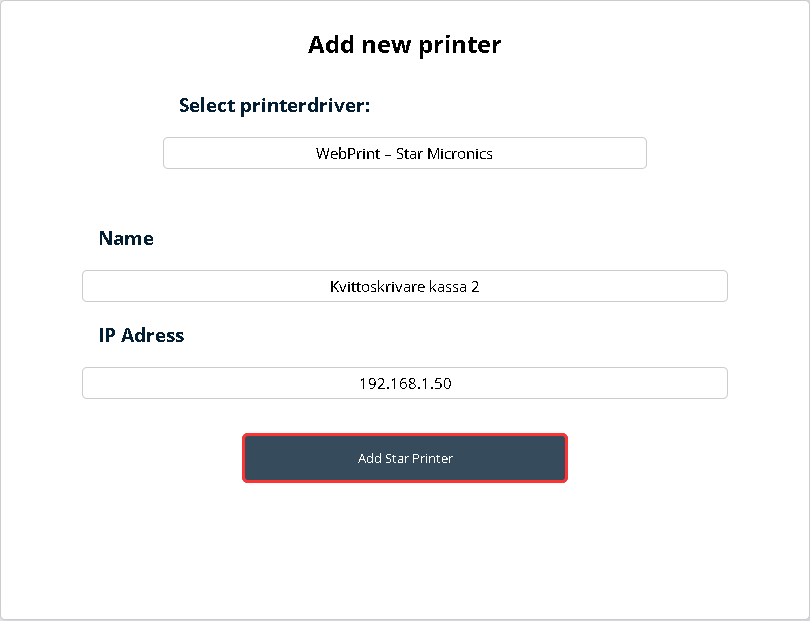The image size is (810, 621).
Task: Click the 'Select printerdriver:' label
Action: pos(274,105)
